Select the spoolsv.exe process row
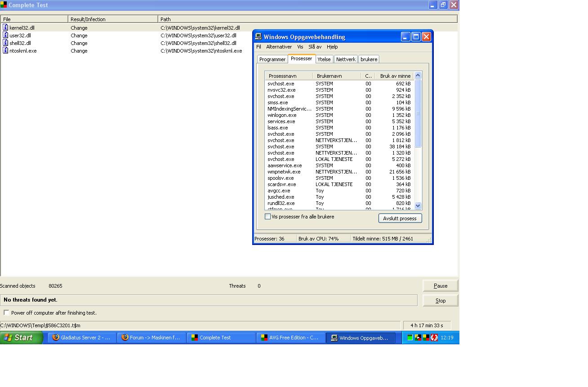Viewport: 588px width, 387px height. 339,178
